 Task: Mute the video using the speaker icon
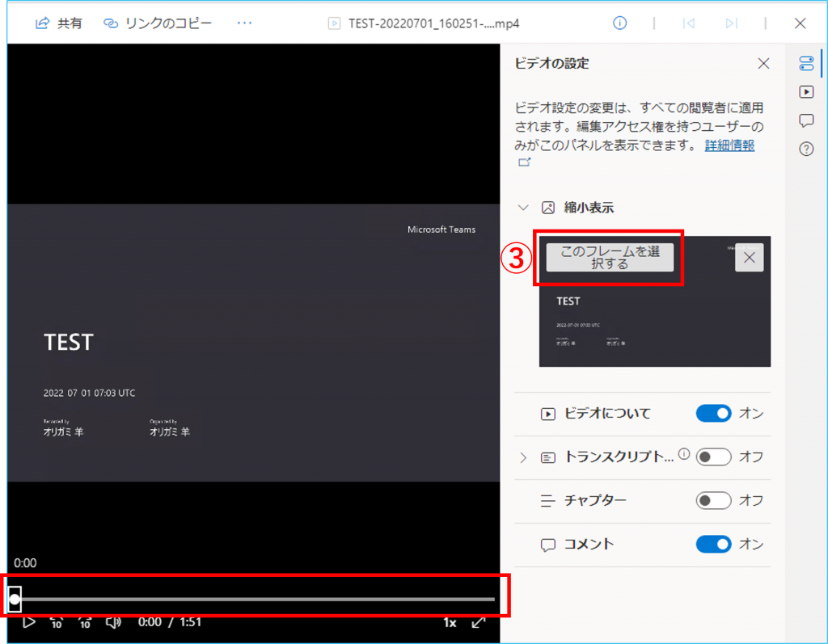pos(113,622)
